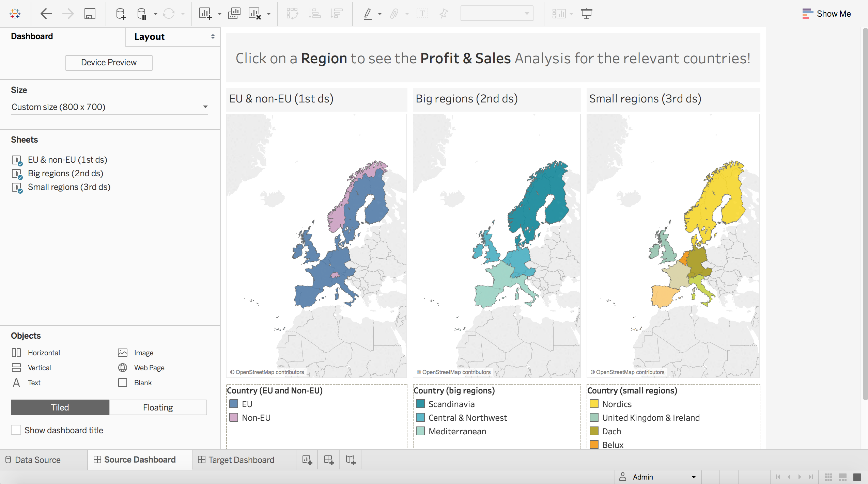Viewport: 868px width, 484px height.
Task: Enable Show dashboard title checkbox
Action: click(16, 430)
